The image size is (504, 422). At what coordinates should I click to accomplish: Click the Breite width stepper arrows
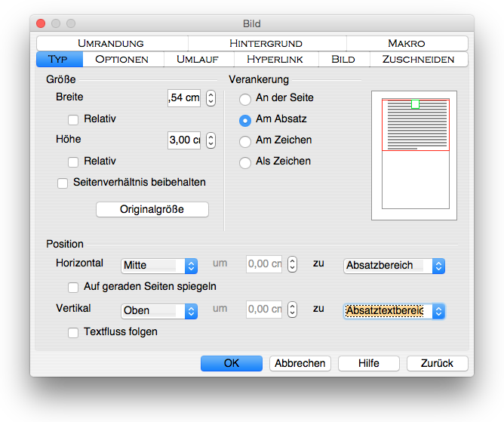coord(211,98)
